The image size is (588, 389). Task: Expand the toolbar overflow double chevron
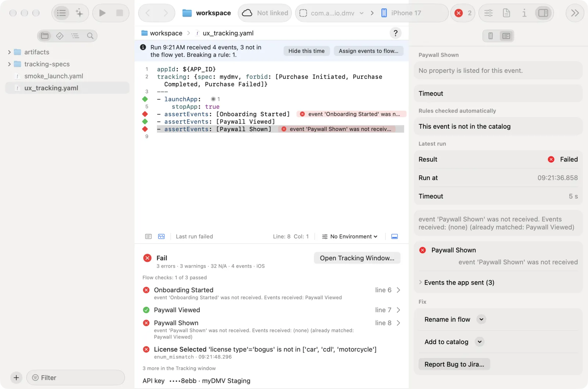(x=575, y=13)
